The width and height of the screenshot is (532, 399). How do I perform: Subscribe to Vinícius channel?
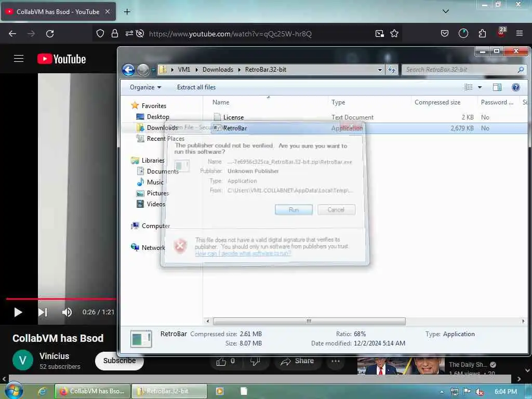119,361
